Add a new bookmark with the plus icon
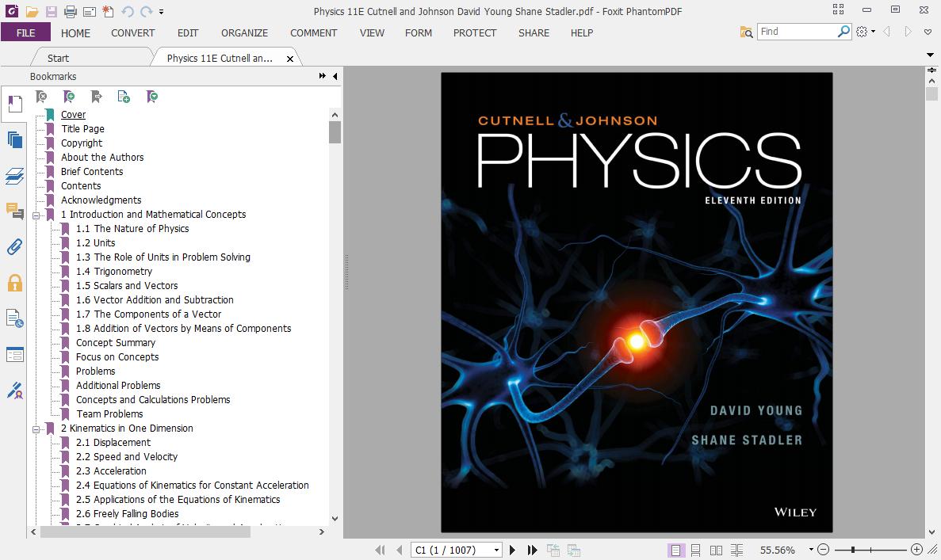This screenshot has width=941, height=560. 69,96
